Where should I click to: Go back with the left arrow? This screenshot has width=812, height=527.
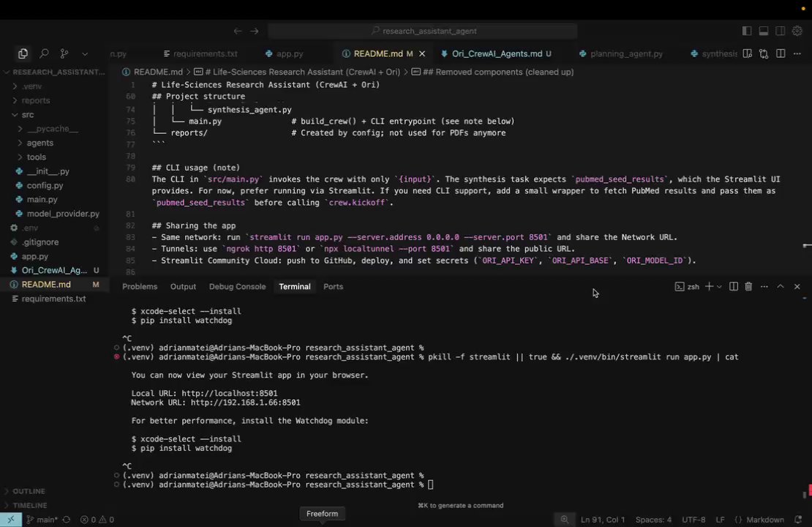tap(237, 31)
